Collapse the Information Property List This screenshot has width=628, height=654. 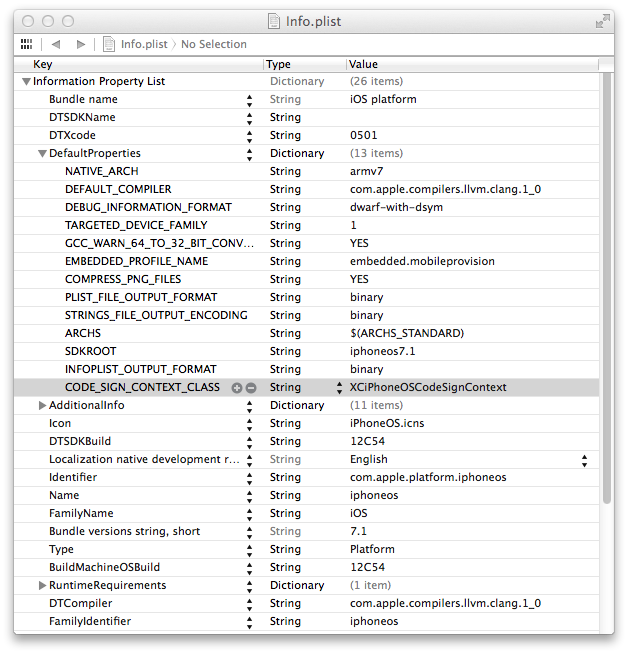26,81
